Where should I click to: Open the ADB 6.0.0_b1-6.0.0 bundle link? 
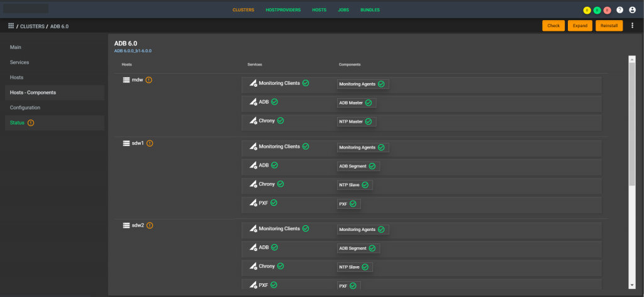click(133, 50)
